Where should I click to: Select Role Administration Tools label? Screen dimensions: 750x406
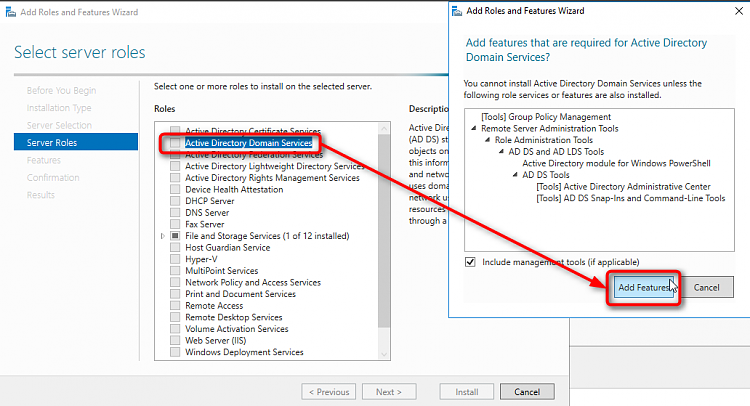coord(543,140)
